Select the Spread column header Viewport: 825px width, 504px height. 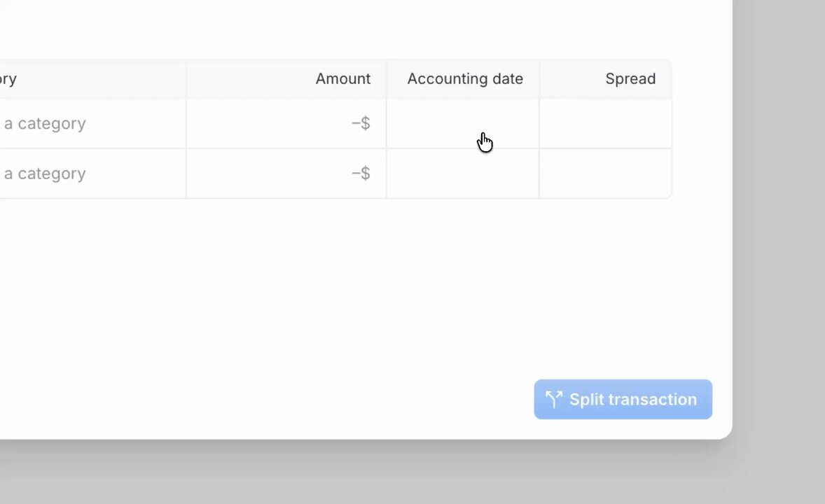click(630, 79)
